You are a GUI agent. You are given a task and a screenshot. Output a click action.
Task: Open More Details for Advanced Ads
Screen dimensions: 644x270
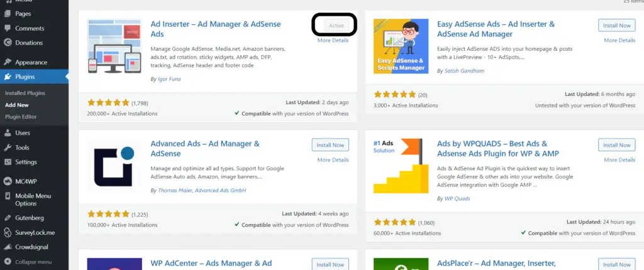click(x=333, y=159)
